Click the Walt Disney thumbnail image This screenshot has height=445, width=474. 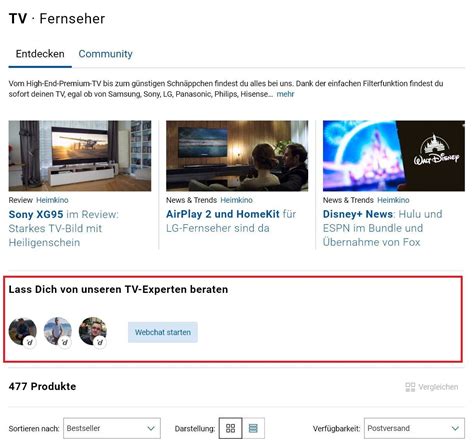(394, 156)
